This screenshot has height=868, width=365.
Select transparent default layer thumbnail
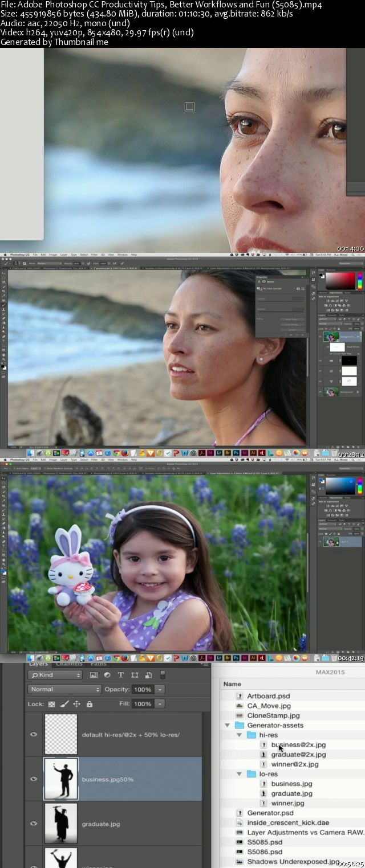click(61, 734)
